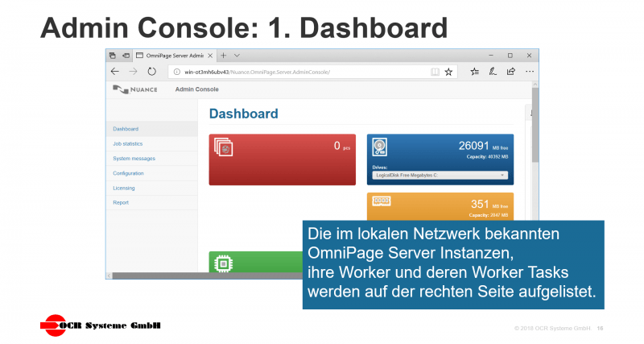The image size is (644, 344).
Task: Click the memory RAM icon
Action: coord(381,201)
